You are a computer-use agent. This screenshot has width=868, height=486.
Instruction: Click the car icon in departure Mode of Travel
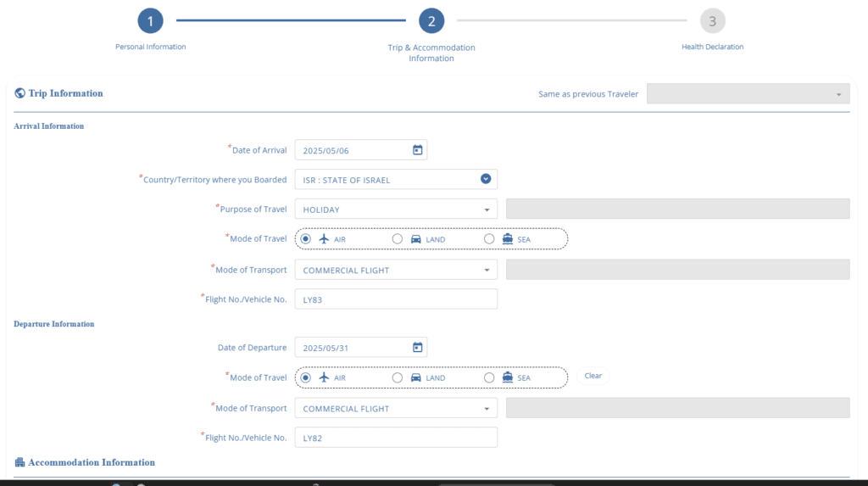(415, 377)
